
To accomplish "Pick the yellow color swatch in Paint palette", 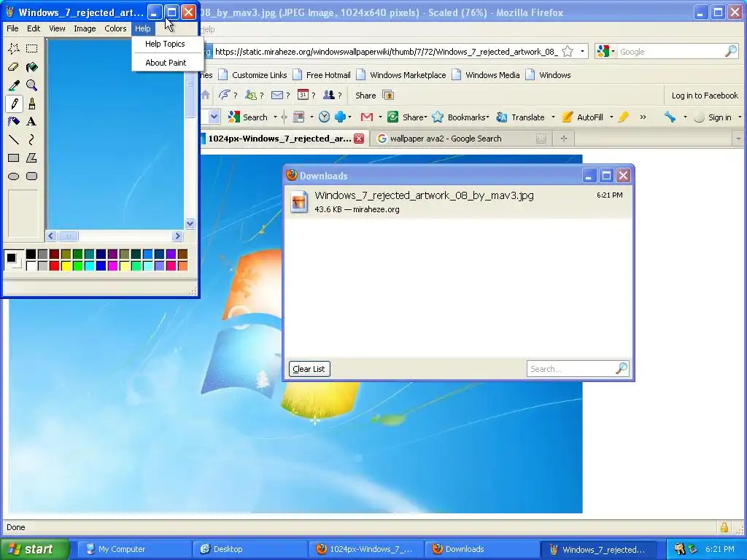I will 66,265.
